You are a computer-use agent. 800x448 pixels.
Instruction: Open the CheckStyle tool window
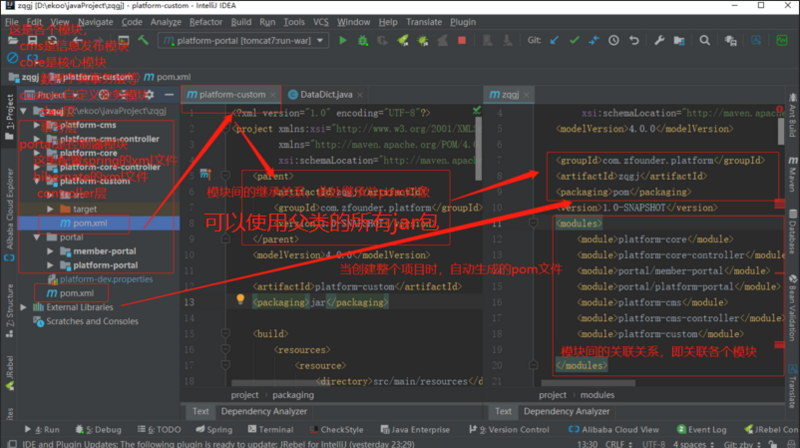tap(337, 430)
